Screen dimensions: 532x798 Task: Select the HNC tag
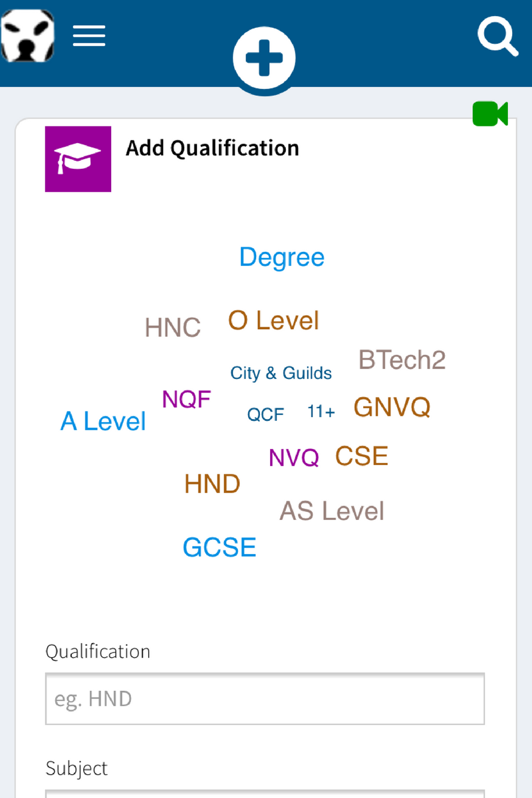click(x=173, y=328)
